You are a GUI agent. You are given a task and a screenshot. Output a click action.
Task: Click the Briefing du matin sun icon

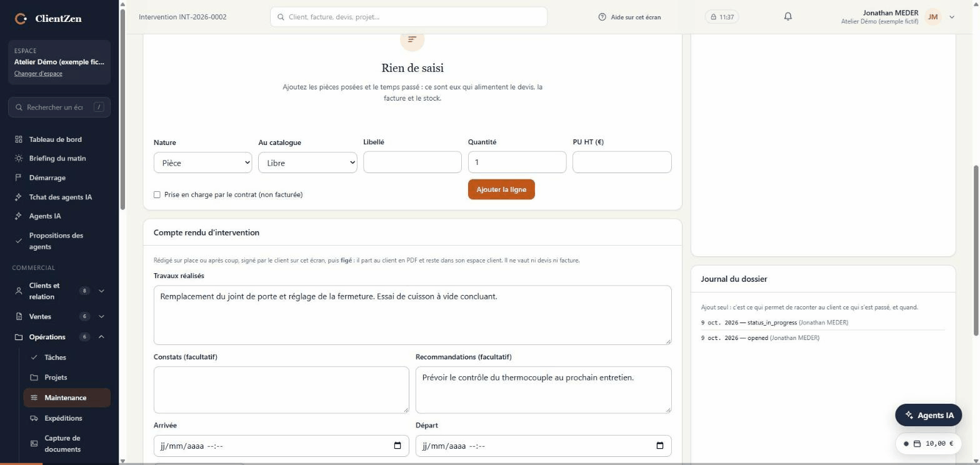click(x=19, y=158)
